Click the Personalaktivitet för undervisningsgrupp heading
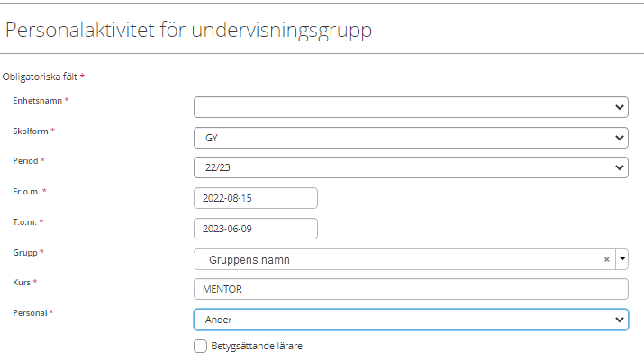The width and height of the screenshot is (644, 361). 188,30
